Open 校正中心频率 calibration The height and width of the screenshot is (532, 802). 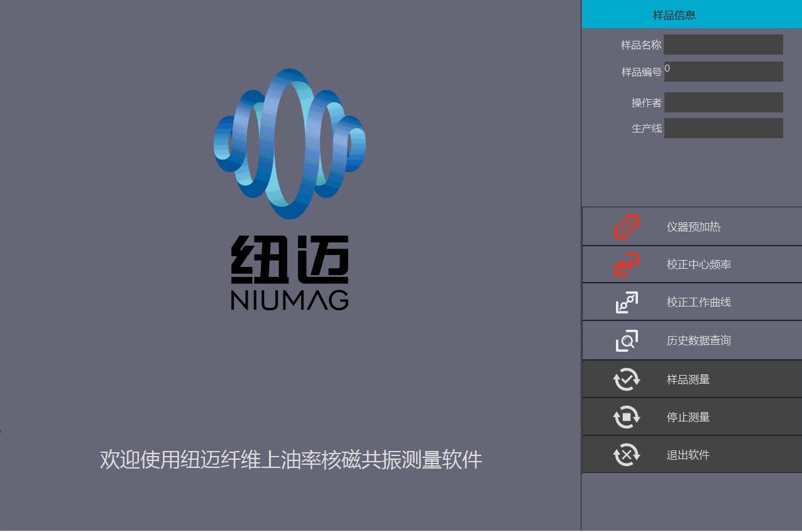click(x=692, y=264)
